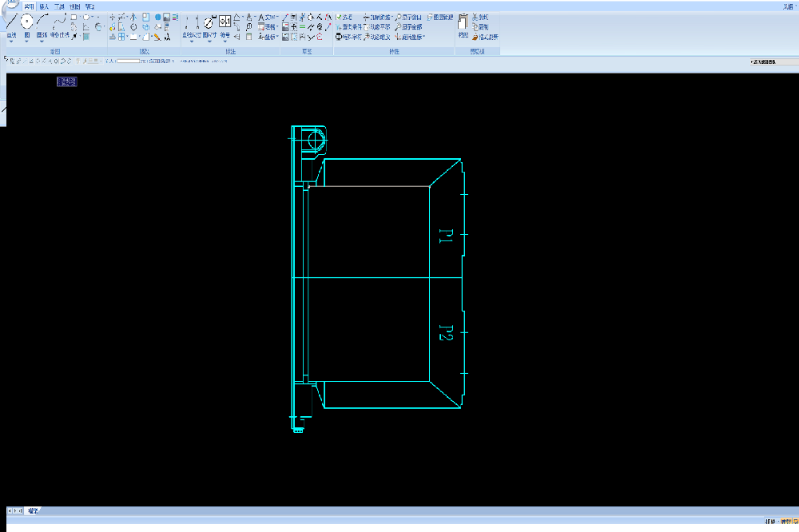
Task: Expand the dropdown arrow under Circle tool
Action: tap(27, 42)
